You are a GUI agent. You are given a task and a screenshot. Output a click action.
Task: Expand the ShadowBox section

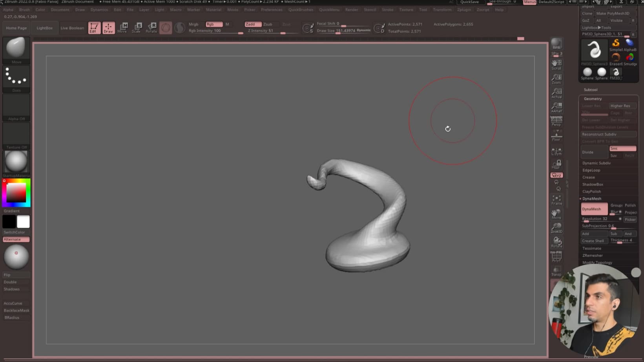[x=593, y=184]
